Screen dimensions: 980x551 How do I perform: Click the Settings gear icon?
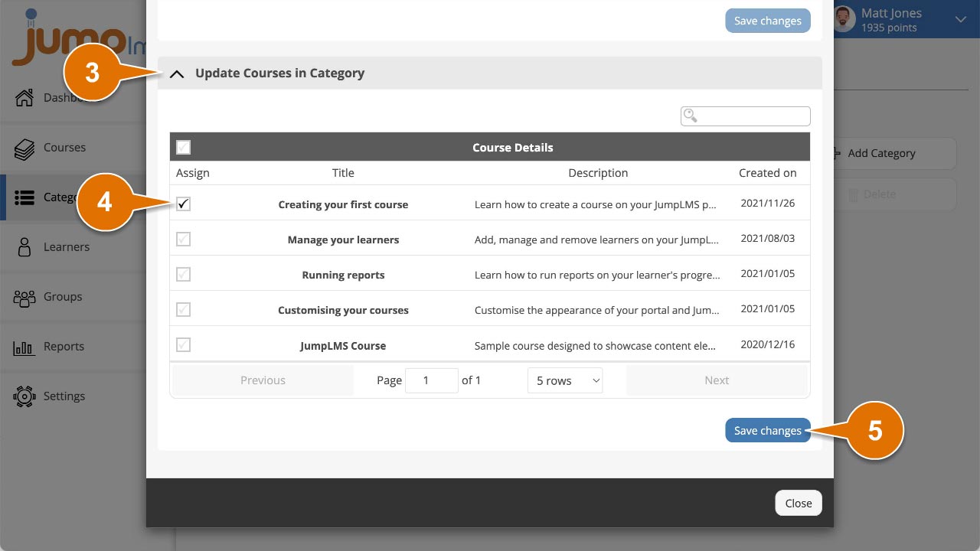(24, 396)
